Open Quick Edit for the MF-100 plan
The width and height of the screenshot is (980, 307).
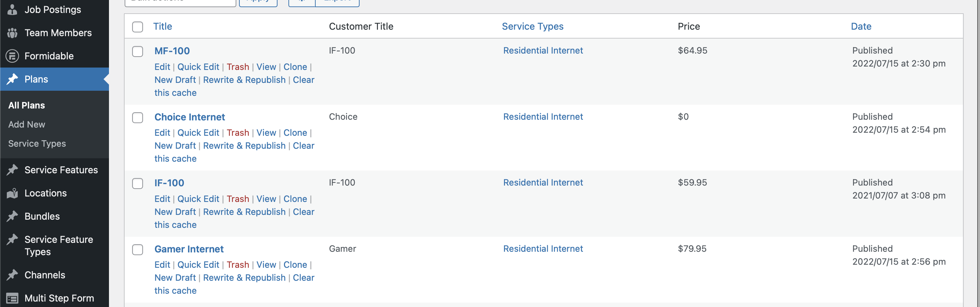click(198, 67)
